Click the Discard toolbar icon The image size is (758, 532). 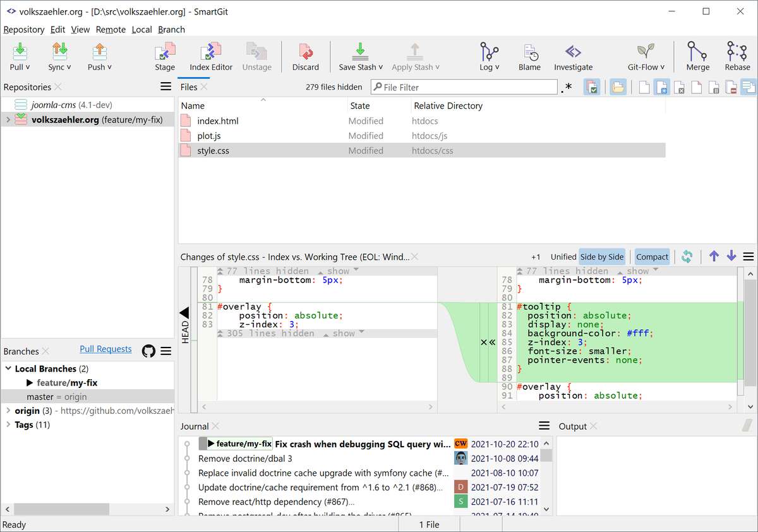point(306,51)
